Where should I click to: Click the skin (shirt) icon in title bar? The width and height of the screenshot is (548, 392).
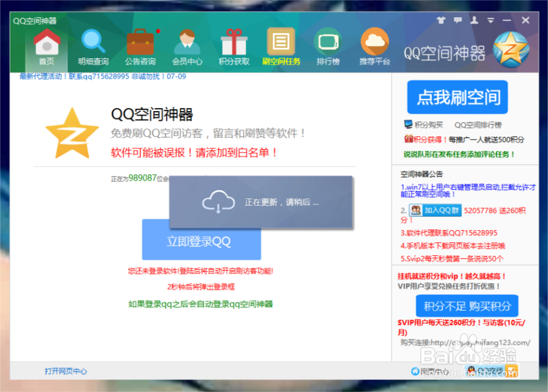pos(441,20)
